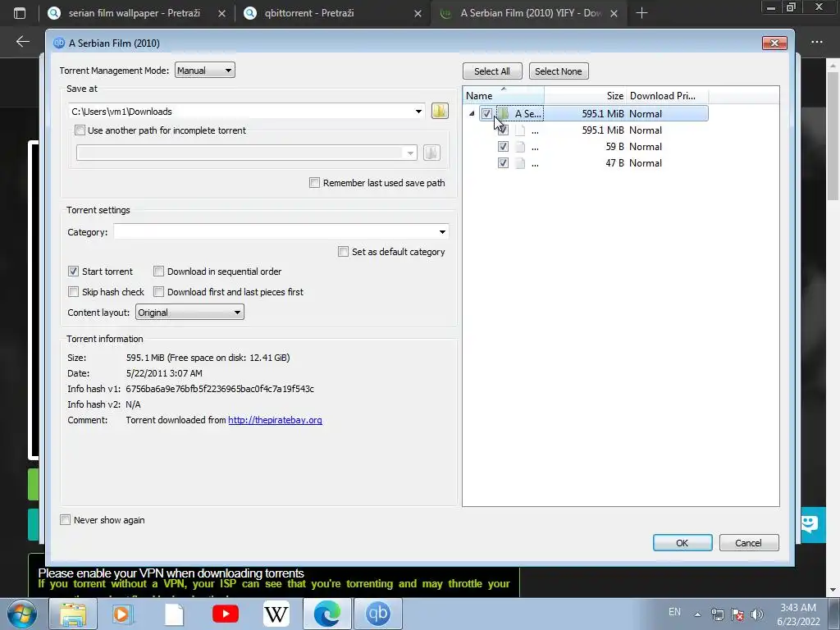Sort files by Name column
Screen dimensions: 840x630
(x=504, y=96)
